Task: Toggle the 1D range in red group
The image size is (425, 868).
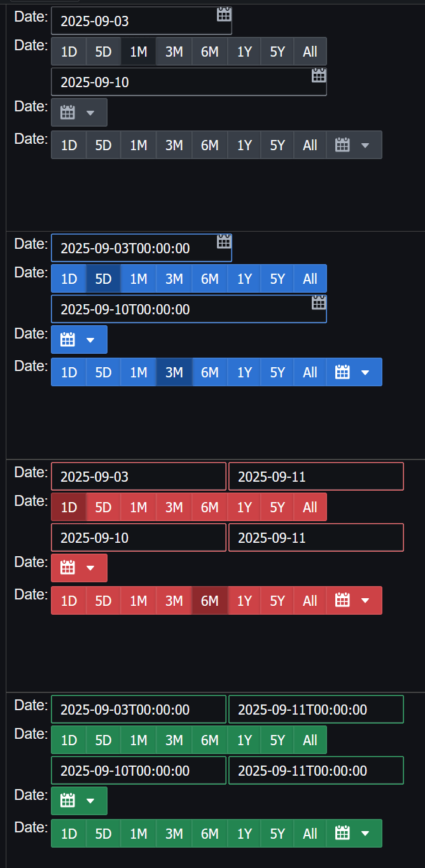Action: (x=69, y=507)
